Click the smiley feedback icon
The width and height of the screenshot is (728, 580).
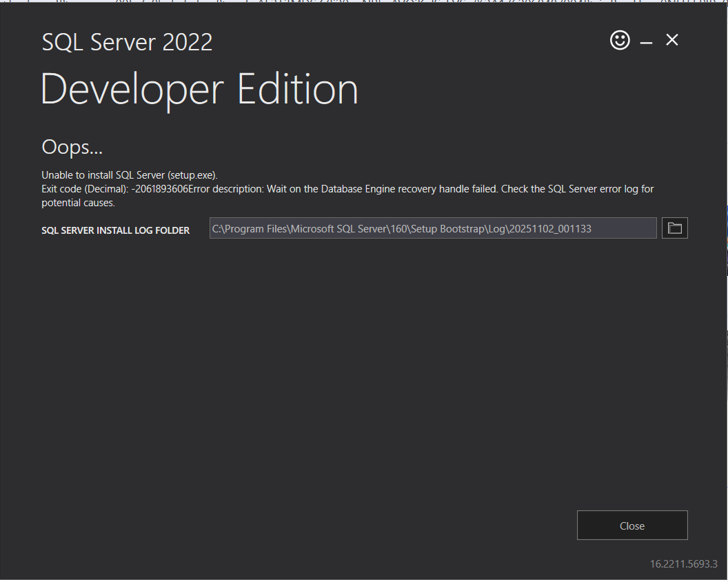tap(620, 40)
